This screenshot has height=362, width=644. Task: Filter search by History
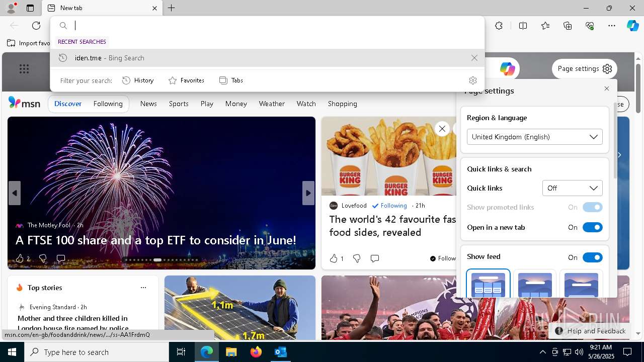pos(138,80)
